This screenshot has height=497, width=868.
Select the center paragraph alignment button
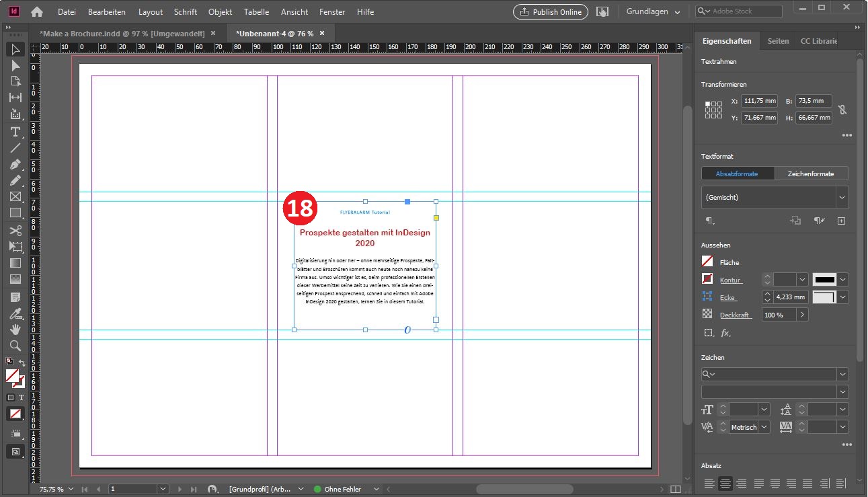(725, 483)
